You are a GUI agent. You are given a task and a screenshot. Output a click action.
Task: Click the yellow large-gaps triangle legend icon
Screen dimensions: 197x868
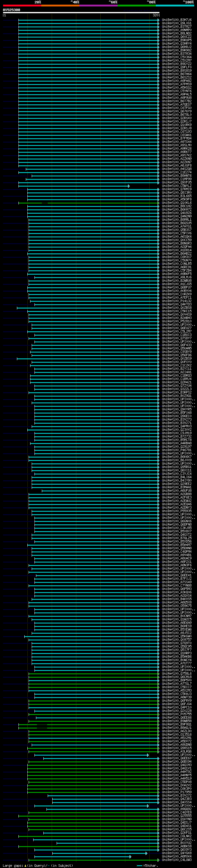pos(25,865)
